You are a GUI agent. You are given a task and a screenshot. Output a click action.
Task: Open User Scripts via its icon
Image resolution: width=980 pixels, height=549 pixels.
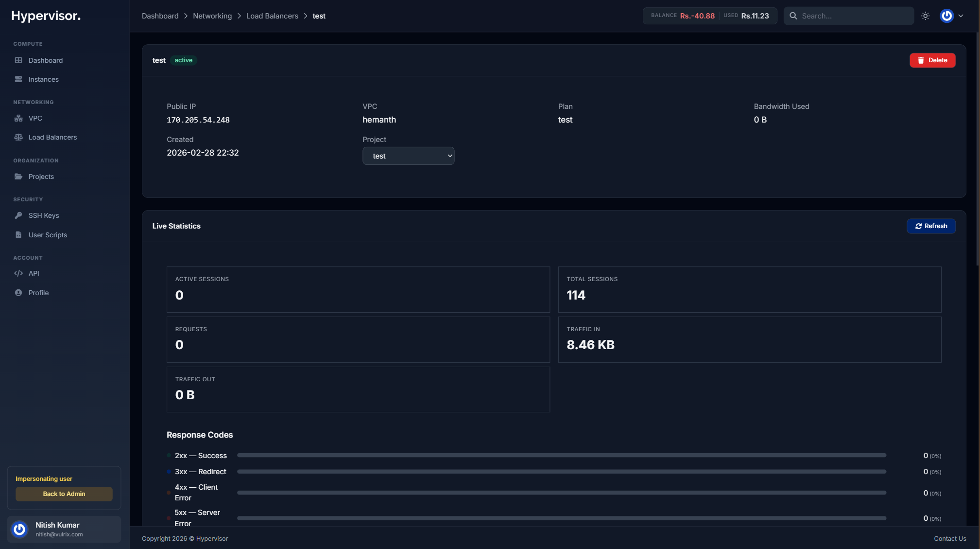(x=18, y=235)
